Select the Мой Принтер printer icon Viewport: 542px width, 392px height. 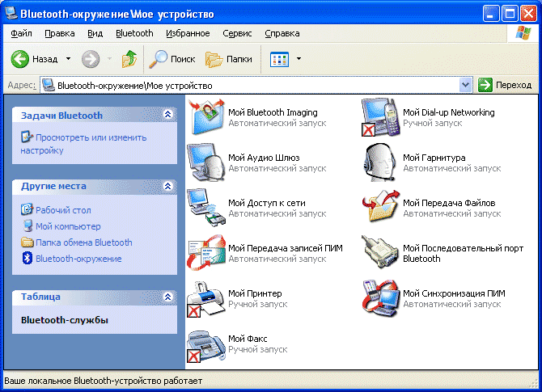tap(206, 299)
